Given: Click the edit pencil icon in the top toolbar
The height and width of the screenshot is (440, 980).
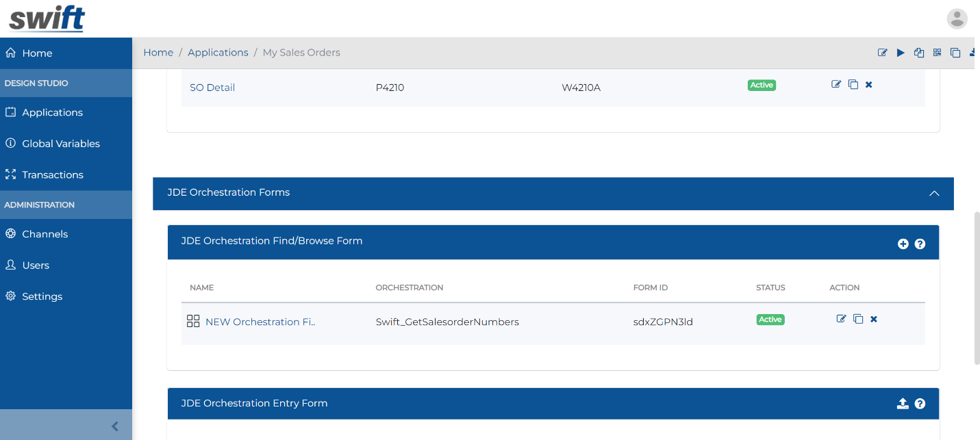Looking at the screenshot, I should [x=882, y=52].
